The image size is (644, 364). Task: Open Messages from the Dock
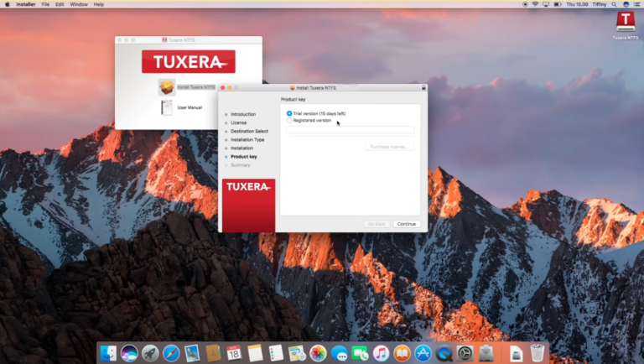pyautogui.click(x=339, y=353)
